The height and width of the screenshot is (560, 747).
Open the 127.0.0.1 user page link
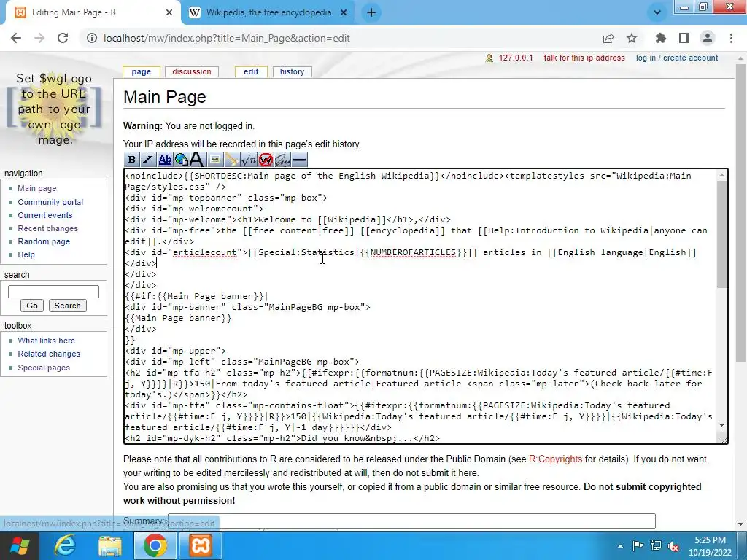pyautogui.click(x=516, y=58)
